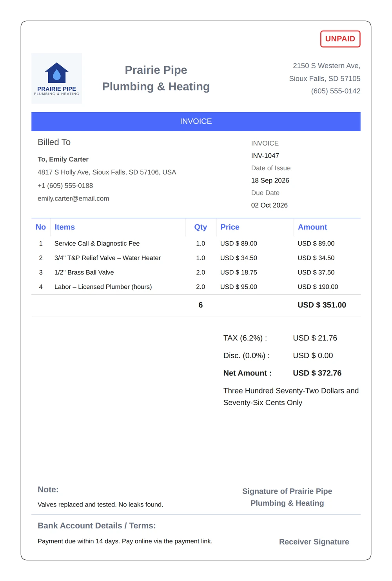392x581 pixels.
Task: Click email emily.carter@email.com
Action: click(73, 199)
